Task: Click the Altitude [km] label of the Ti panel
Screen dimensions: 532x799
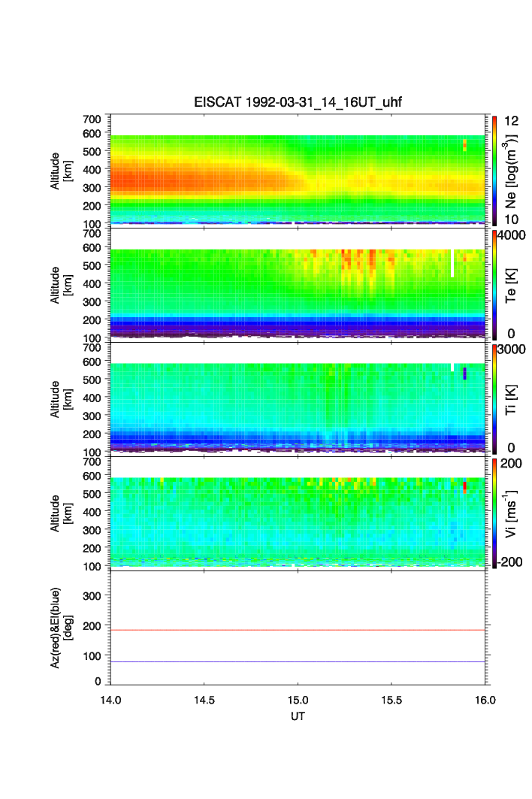Action: [61, 400]
